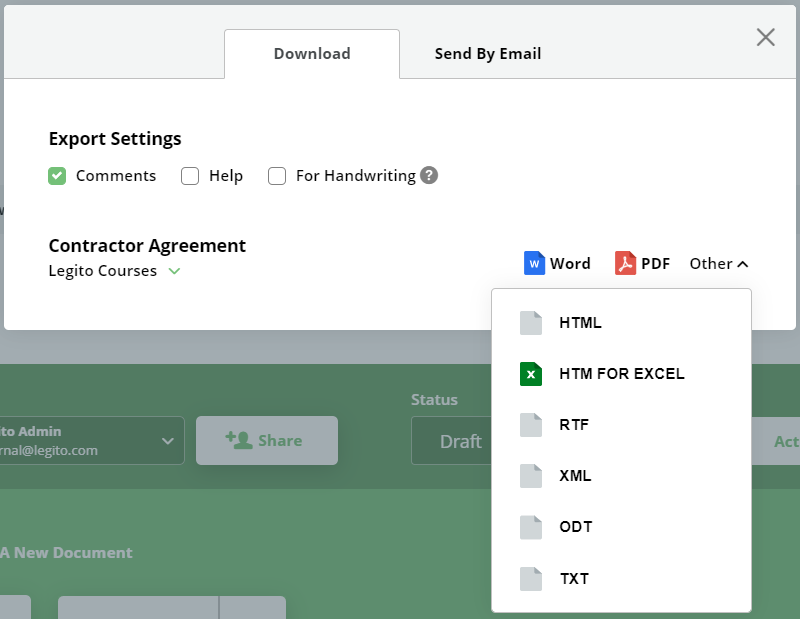Screen dimensions: 800x619
Task: Click the file icon next to ODT
Action: point(531,527)
